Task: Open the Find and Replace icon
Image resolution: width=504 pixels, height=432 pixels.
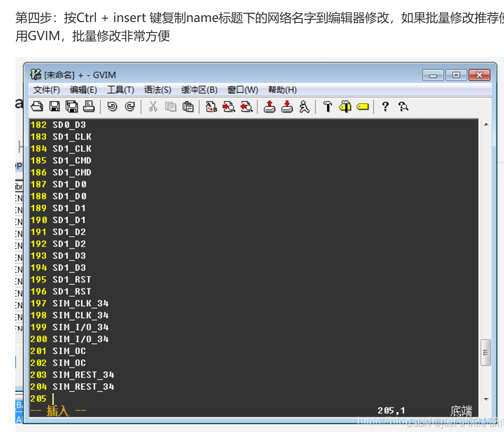Action: 211,107
